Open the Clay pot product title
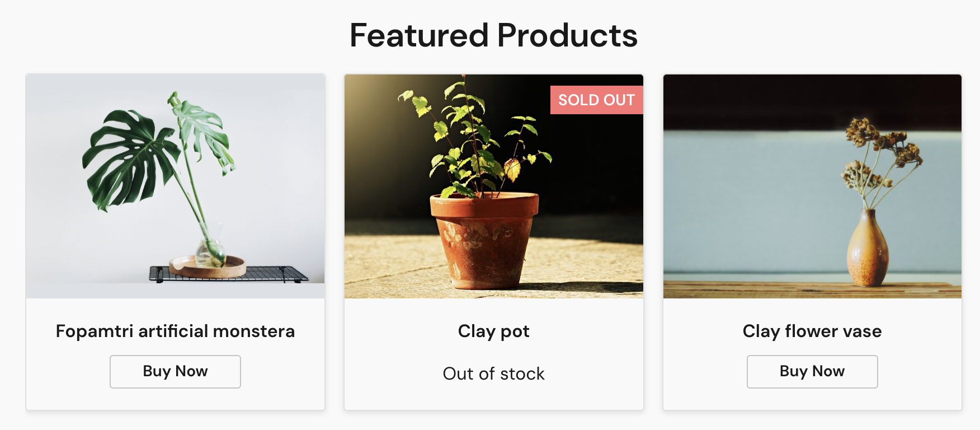Image resolution: width=980 pixels, height=430 pixels. 493,331
